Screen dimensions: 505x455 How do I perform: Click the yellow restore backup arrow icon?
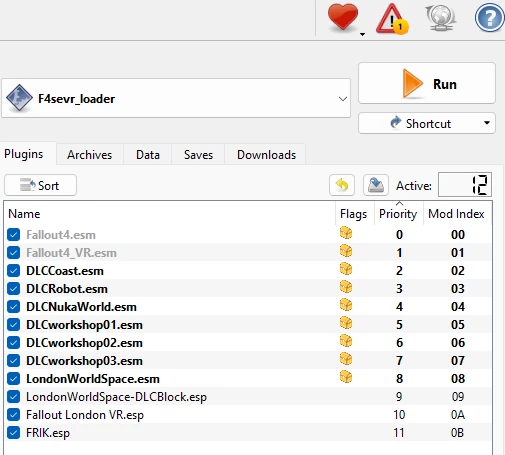[342, 185]
